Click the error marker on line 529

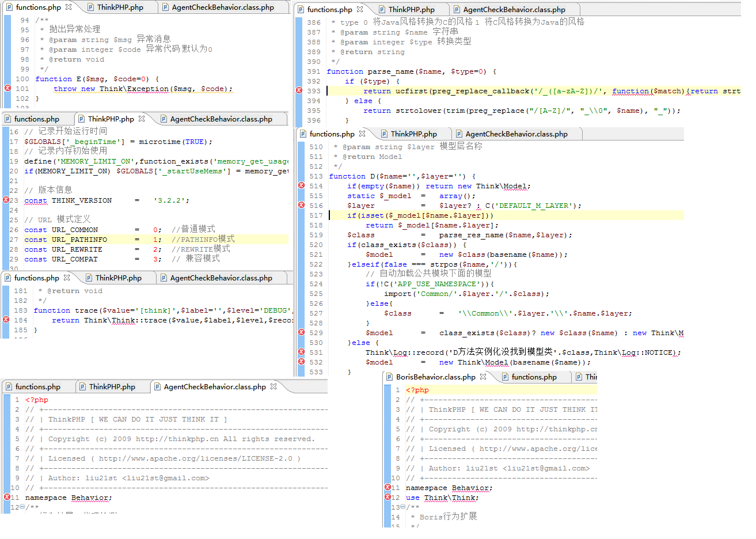[x=301, y=332]
